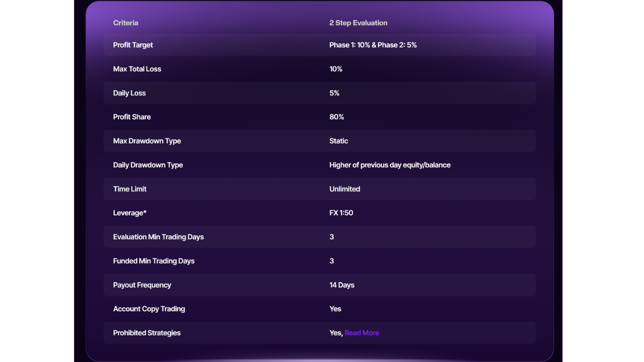Click Higher of previous day equity/balance text
644x362 pixels.
390,165
